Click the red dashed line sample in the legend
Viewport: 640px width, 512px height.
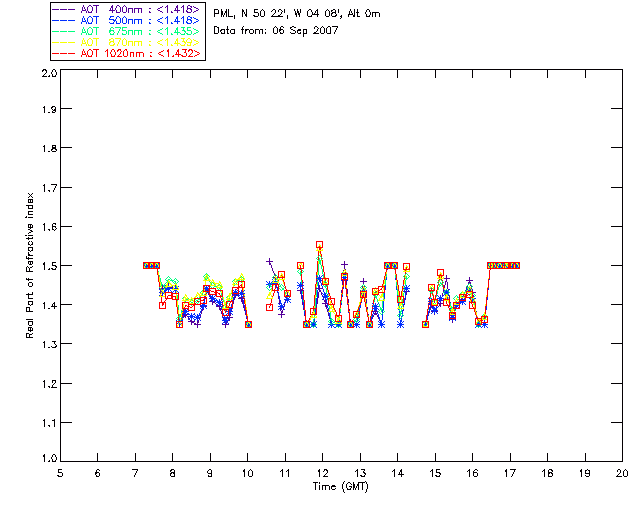(64, 53)
